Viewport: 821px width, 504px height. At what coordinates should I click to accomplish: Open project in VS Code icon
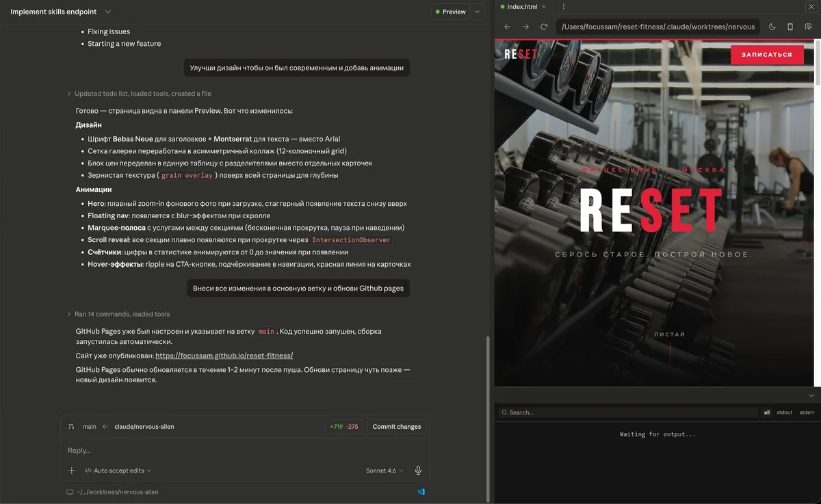(421, 492)
